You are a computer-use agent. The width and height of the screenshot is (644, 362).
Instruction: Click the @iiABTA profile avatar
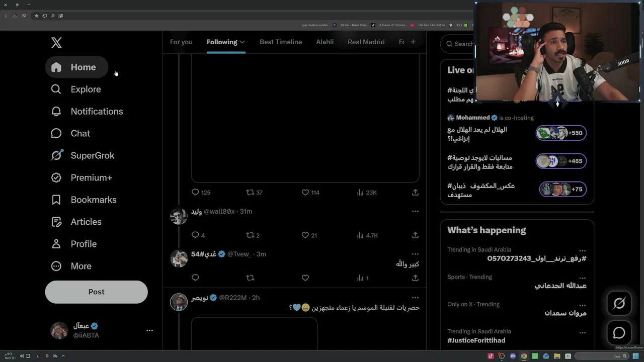pos(59,330)
